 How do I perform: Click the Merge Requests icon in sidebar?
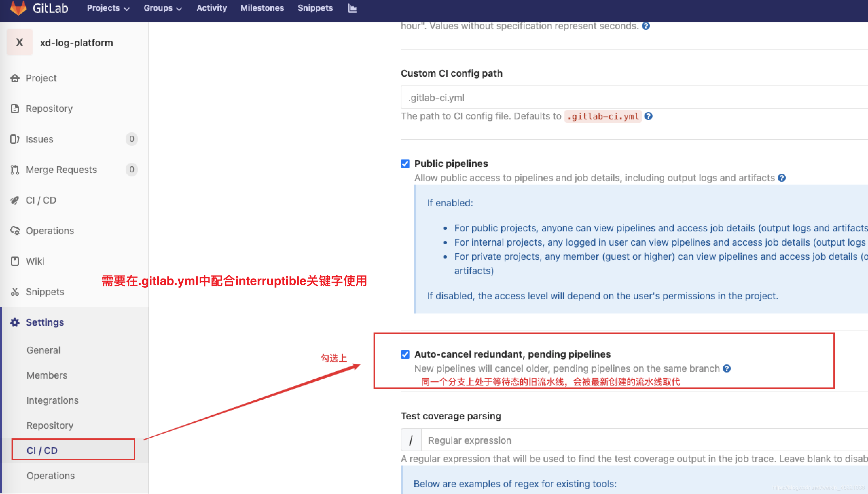[15, 170]
